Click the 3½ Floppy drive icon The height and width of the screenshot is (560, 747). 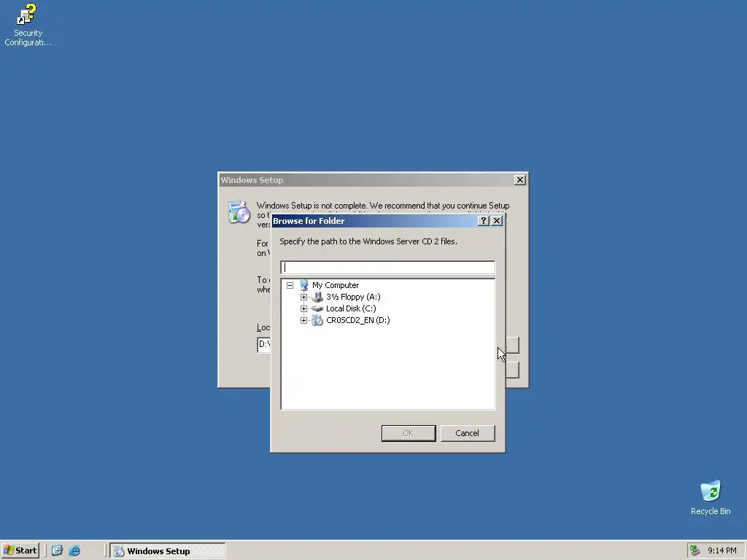click(x=317, y=297)
